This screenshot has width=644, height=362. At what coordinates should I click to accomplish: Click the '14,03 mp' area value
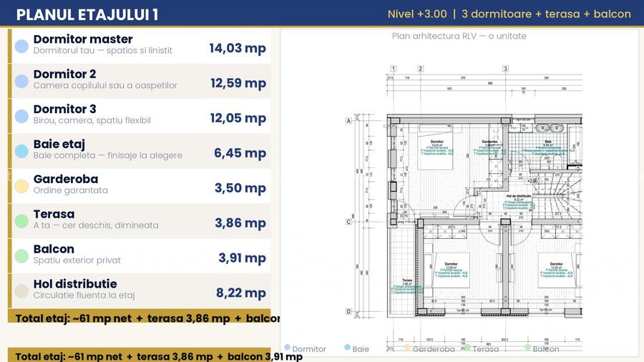(x=238, y=48)
